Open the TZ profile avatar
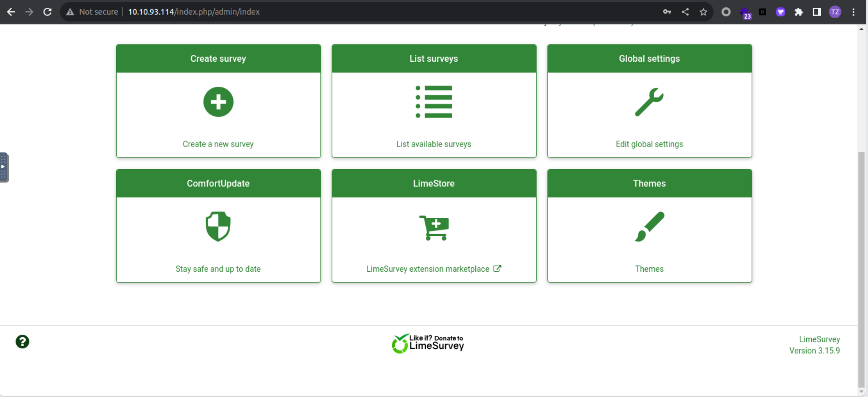 pyautogui.click(x=835, y=12)
